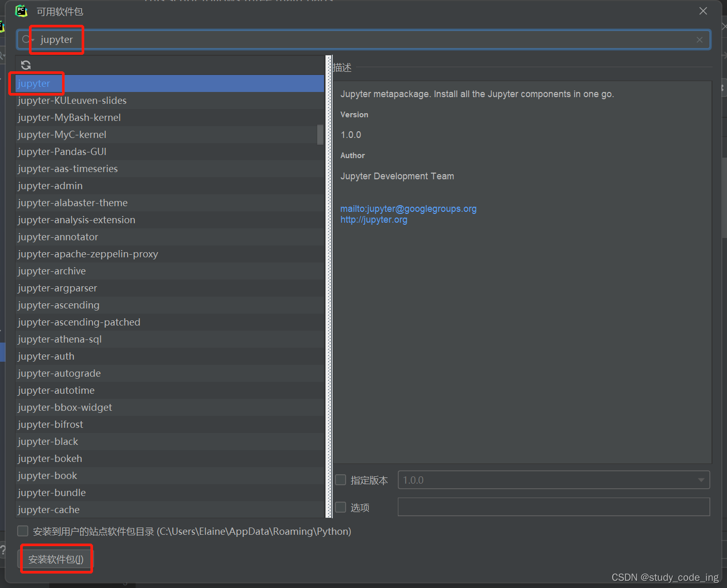The height and width of the screenshot is (588, 727).
Task: Click the options text input field
Action: point(554,507)
